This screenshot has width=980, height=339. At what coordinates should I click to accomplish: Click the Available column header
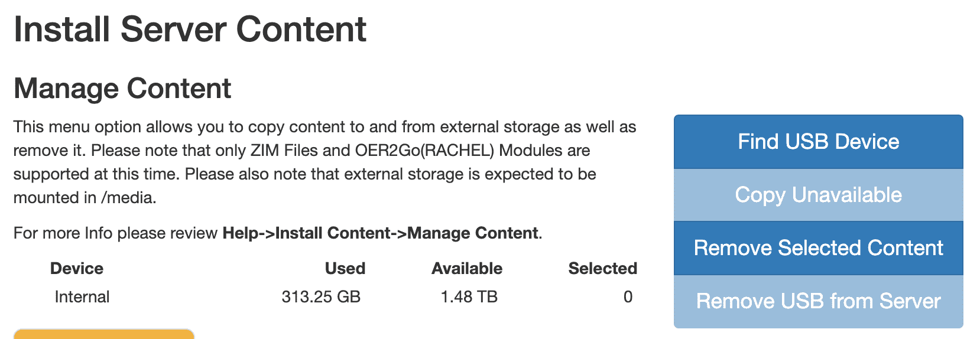point(467,269)
